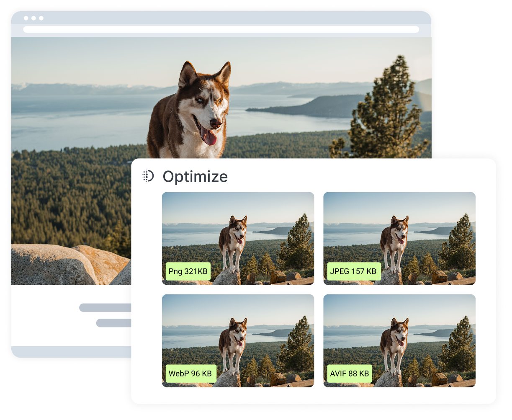
Task: Click the longer gray placeholder text bar
Action: 105,308
